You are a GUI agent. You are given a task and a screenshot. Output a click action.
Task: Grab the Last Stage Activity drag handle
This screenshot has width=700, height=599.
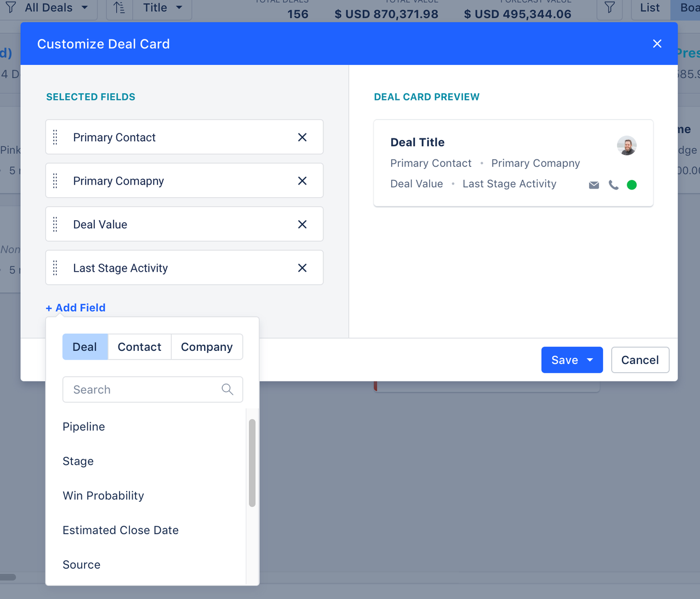[55, 268]
